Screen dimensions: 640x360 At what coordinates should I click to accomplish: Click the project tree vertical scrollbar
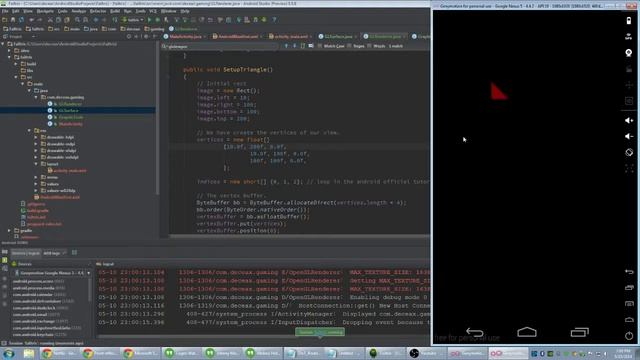click(x=158, y=118)
